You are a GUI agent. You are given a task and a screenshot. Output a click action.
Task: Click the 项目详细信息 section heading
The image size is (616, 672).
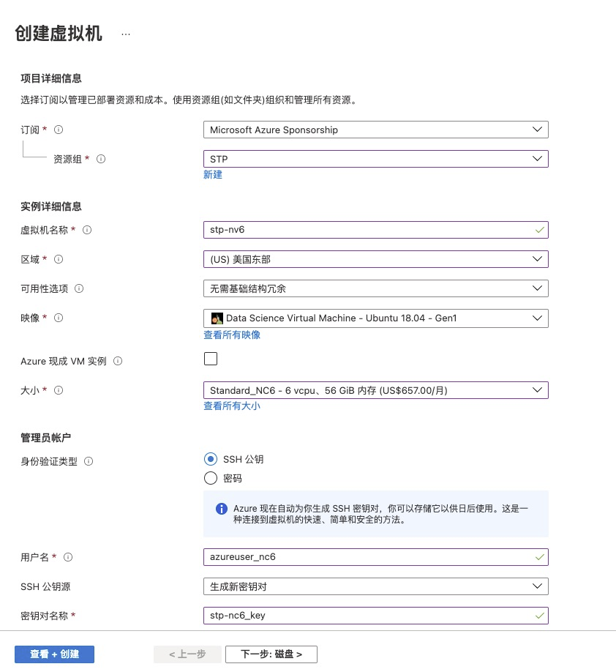tap(51, 78)
